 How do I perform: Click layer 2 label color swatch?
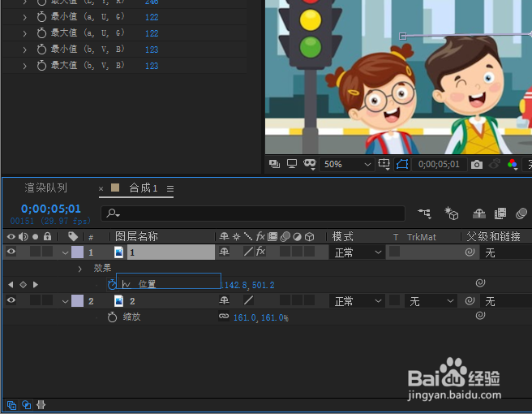77,301
